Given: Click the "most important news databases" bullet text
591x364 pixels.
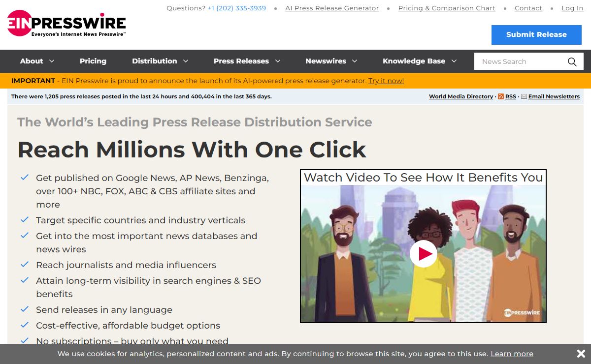Looking at the screenshot, I should tap(146, 243).
